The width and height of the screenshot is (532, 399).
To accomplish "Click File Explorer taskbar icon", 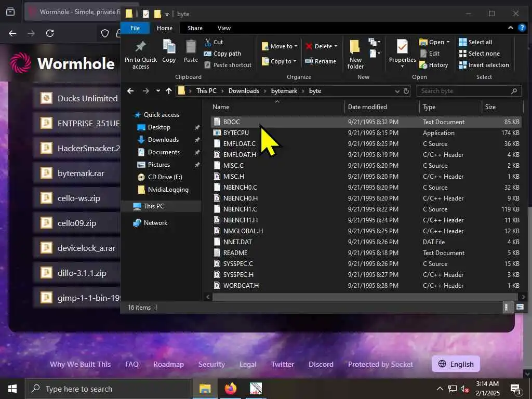I will [205, 389].
